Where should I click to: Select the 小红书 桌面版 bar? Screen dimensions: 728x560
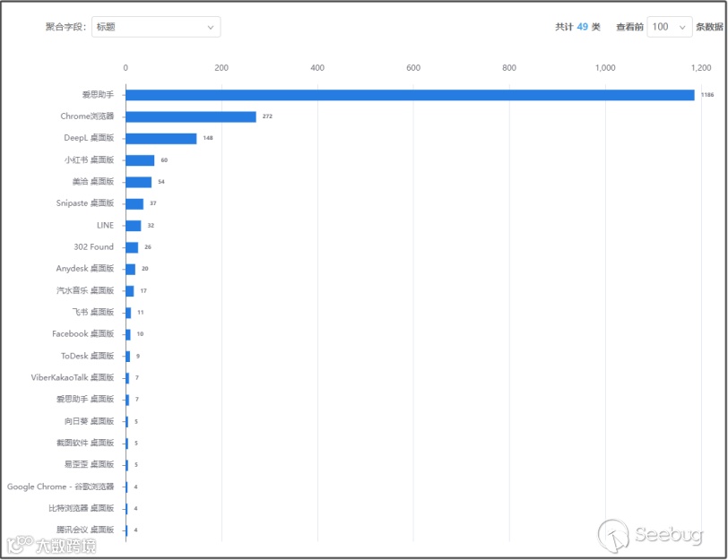[x=140, y=160]
